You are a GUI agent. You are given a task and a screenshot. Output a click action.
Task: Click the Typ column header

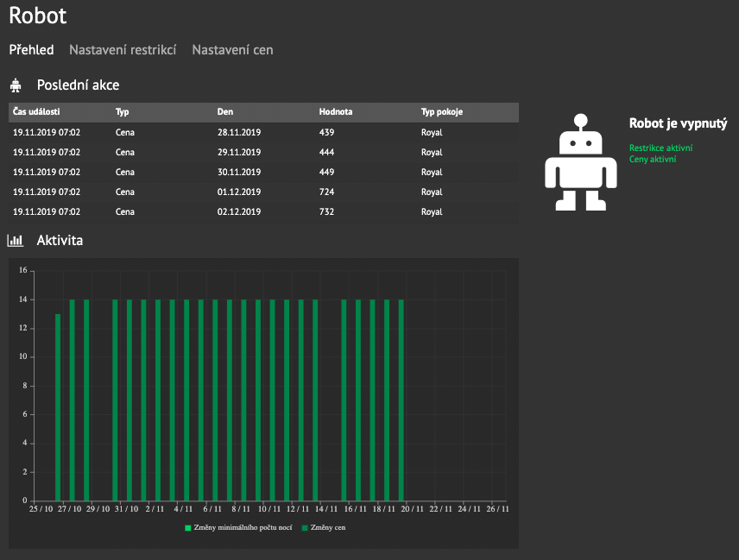pos(122,111)
